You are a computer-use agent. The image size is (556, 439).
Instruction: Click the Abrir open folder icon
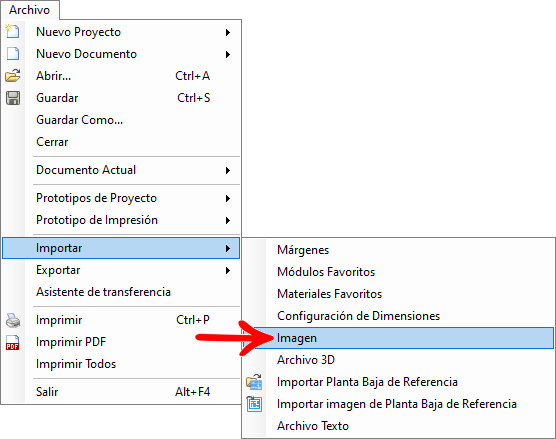click(x=13, y=76)
